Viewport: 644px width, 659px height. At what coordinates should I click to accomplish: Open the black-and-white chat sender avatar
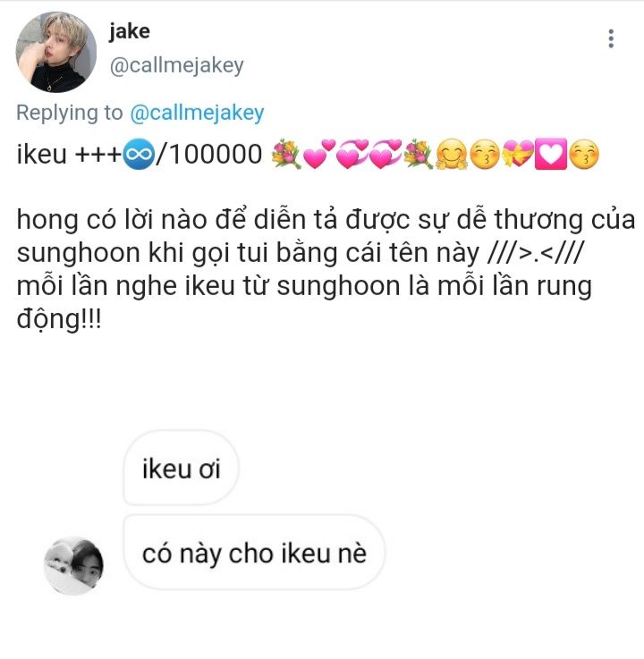click(x=73, y=566)
